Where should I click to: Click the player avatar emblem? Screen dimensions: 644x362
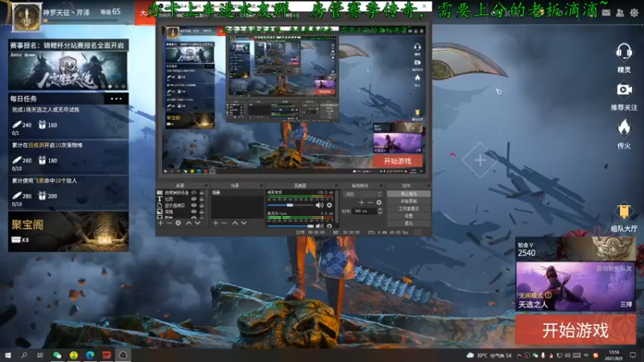[27, 17]
